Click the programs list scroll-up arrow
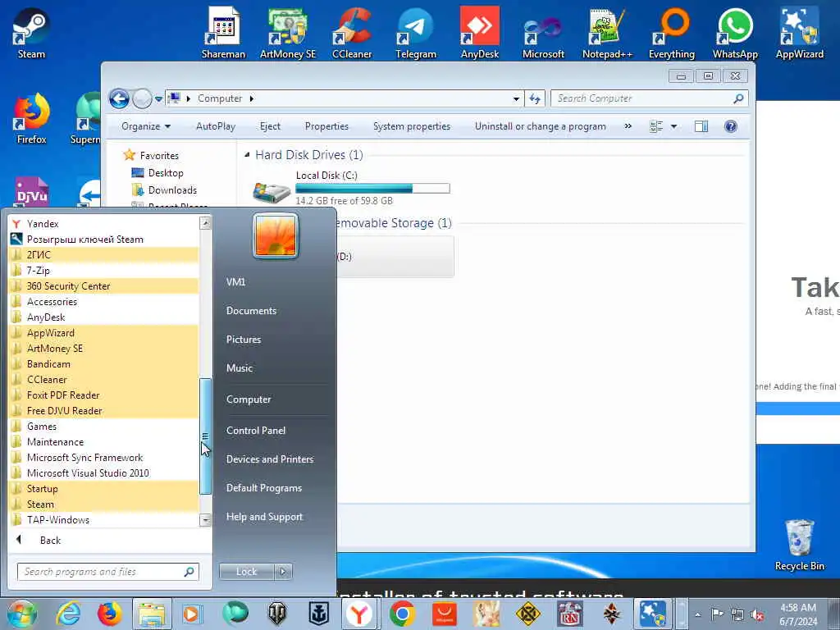This screenshot has height=630, width=840. [x=205, y=223]
